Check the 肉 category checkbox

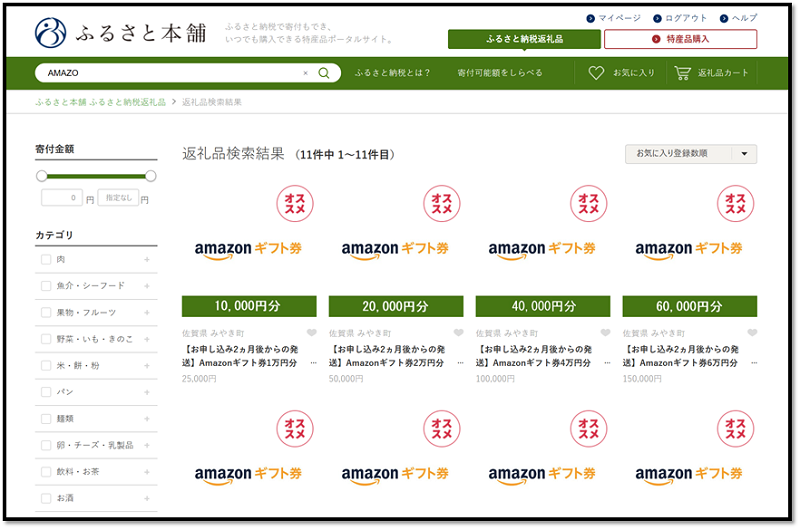(x=46, y=260)
